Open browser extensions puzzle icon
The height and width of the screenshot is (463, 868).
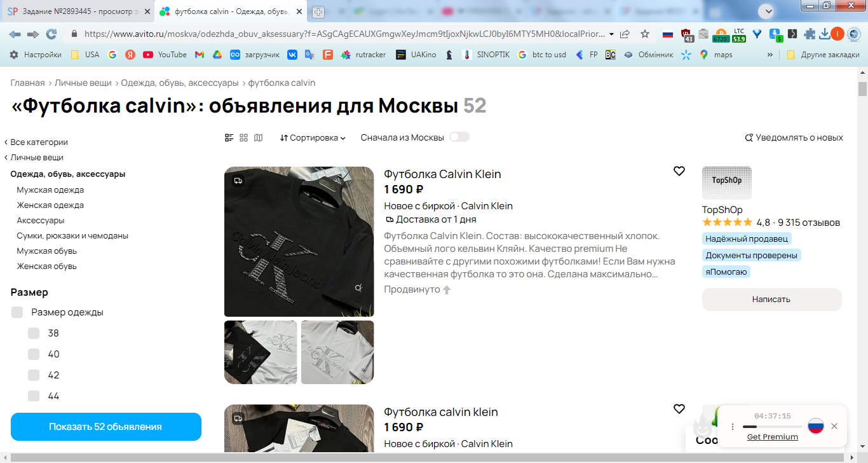(x=809, y=34)
